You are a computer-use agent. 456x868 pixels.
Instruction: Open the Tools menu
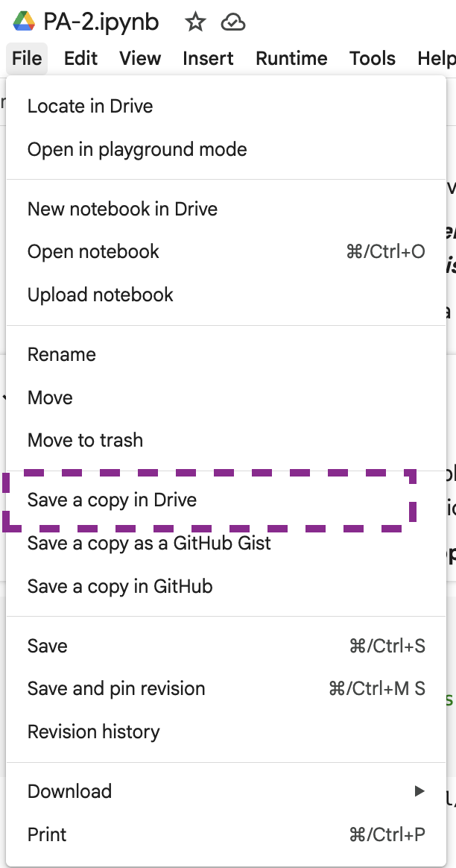pyautogui.click(x=372, y=58)
